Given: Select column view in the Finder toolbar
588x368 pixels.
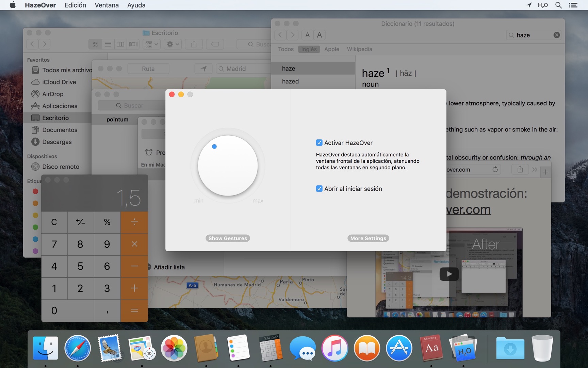Looking at the screenshot, I should point(120,44).
